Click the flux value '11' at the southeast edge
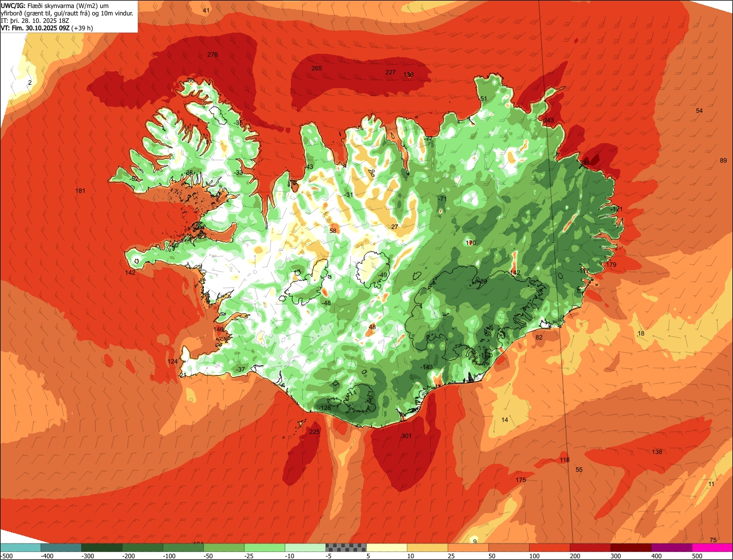Screen dimensions: 733x560 click(711, 484)
